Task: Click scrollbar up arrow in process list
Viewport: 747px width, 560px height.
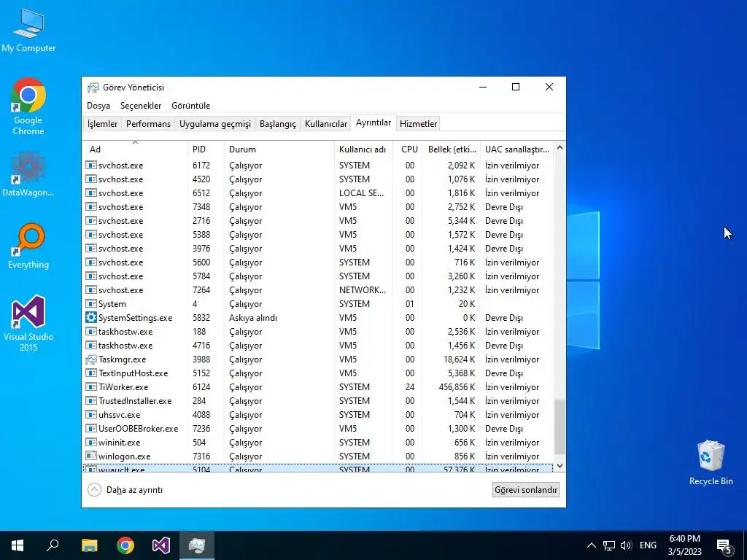Action: (560, 147)
